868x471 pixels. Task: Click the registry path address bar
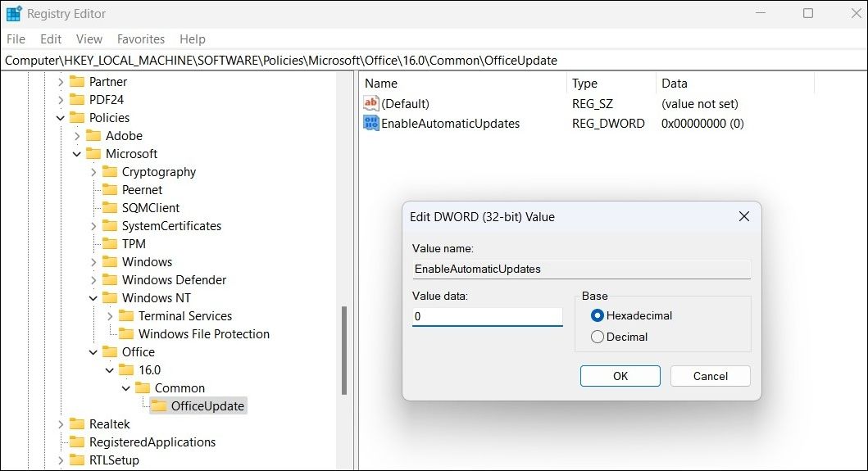[x=434, y=61]
